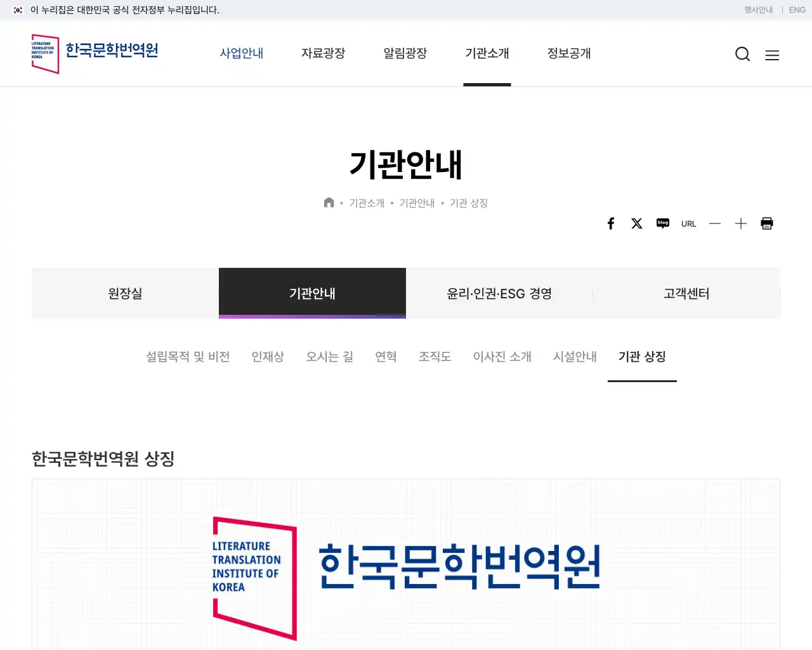812x650 pixels.
Task: Open 설립목적 및 비전 sub-tab
Action: click(x=188, y=357)
